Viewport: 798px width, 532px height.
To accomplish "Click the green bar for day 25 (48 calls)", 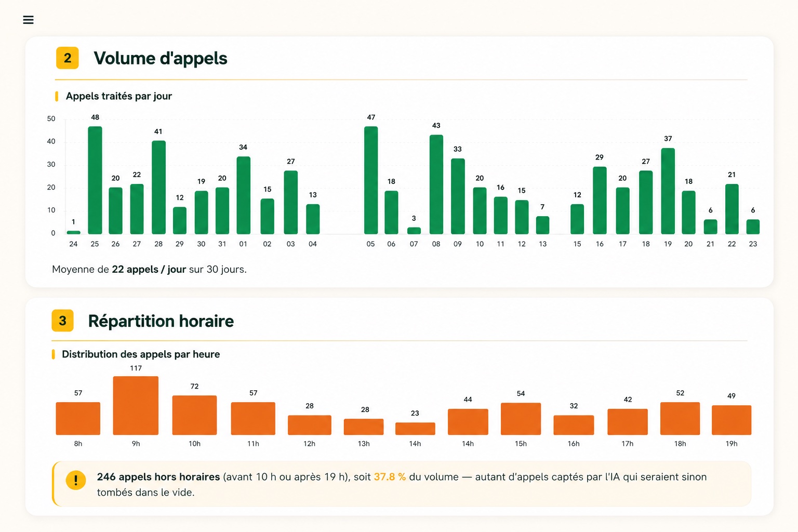I will (95, 180).
